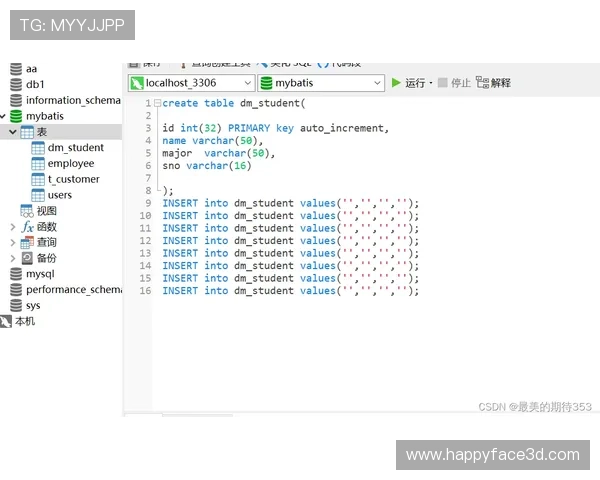Click the 解释 explain label
The height and width of the screenshot is (480, 600).
click(x=501, y=83)
